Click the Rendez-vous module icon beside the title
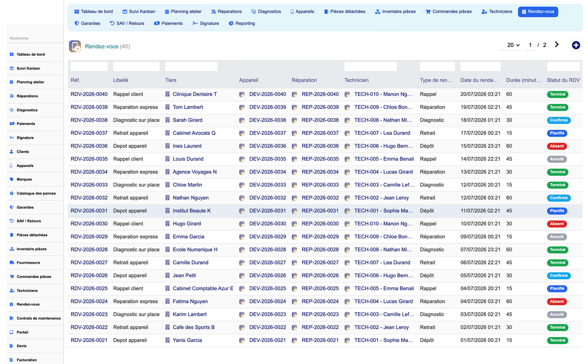Image resolution: width=588 pixels, height=364 pixels. tap(75, 46)
